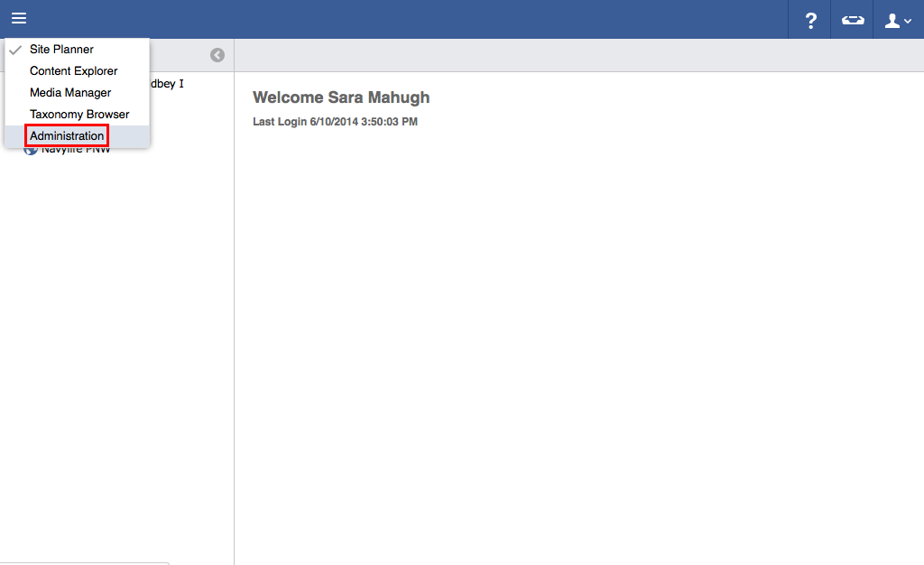Click the user profile silhouette icon
The width and height of the screenshot is (924, 565).
[x=892, y=21]
